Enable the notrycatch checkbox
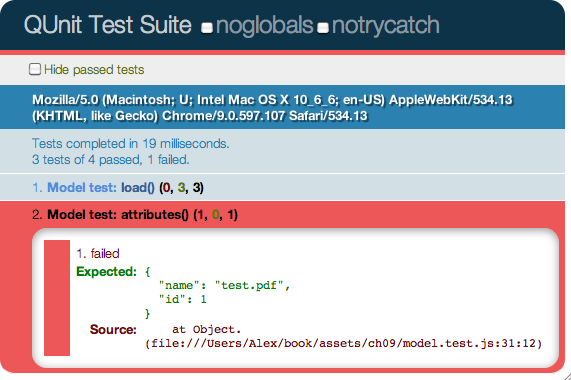The width and height of the screenshot is (571, 380). pyautogui.click(x=323, y=28)
